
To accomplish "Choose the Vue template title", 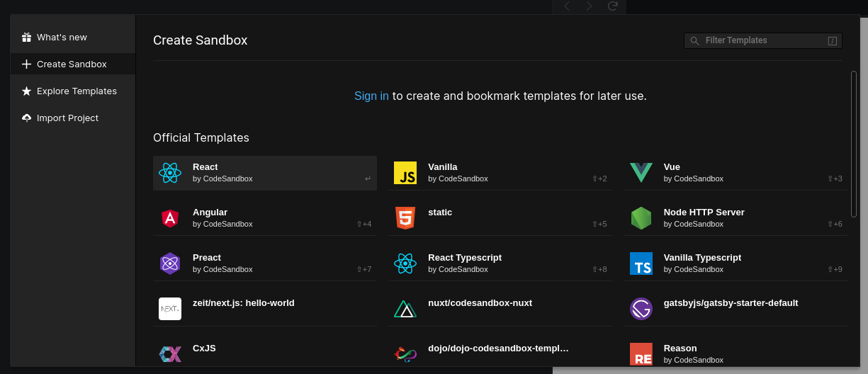I will pyautogui.click(x=672, y=167).
